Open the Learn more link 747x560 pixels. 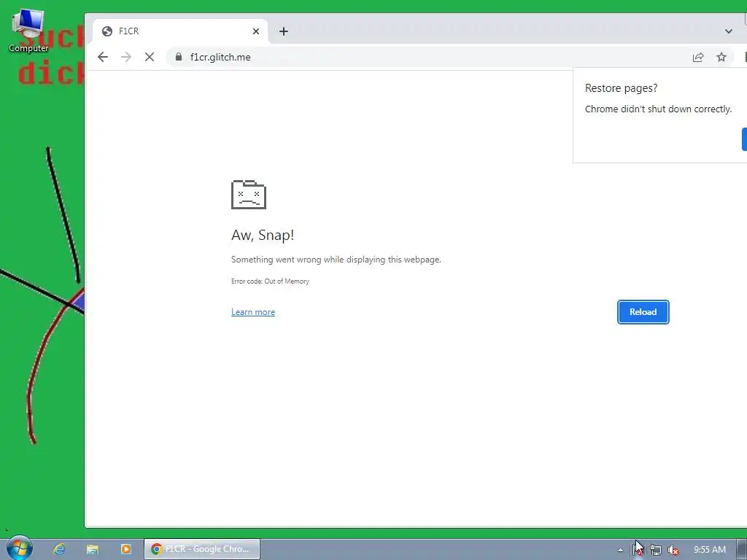[253, 312]
